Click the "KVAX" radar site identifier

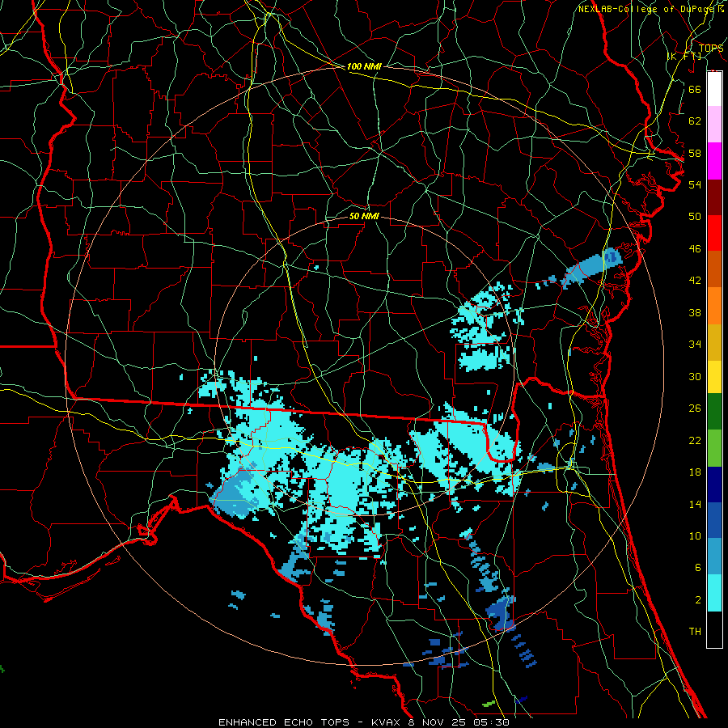[x=387, y=722]
